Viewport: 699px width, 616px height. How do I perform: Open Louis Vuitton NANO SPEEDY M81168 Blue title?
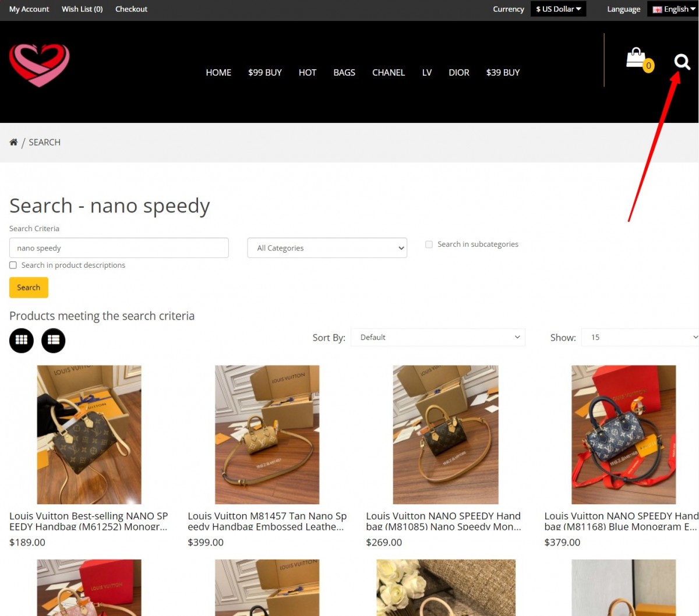[622, 521]
